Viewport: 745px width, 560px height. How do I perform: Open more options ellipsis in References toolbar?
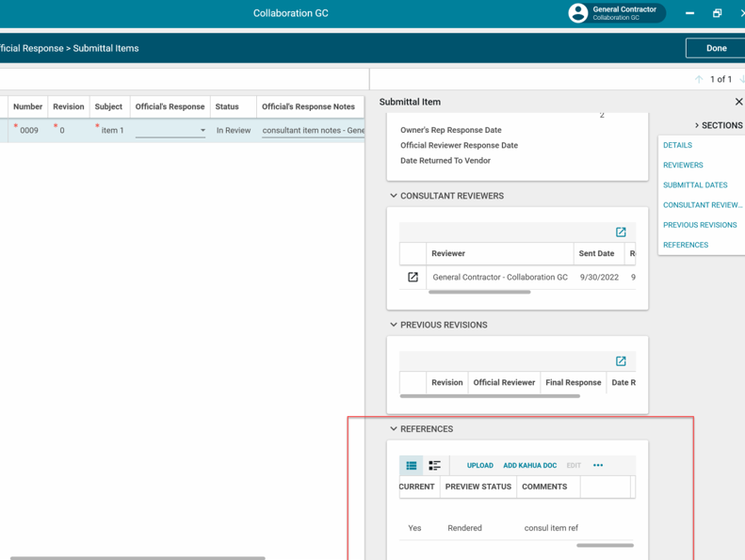[598, 465]
